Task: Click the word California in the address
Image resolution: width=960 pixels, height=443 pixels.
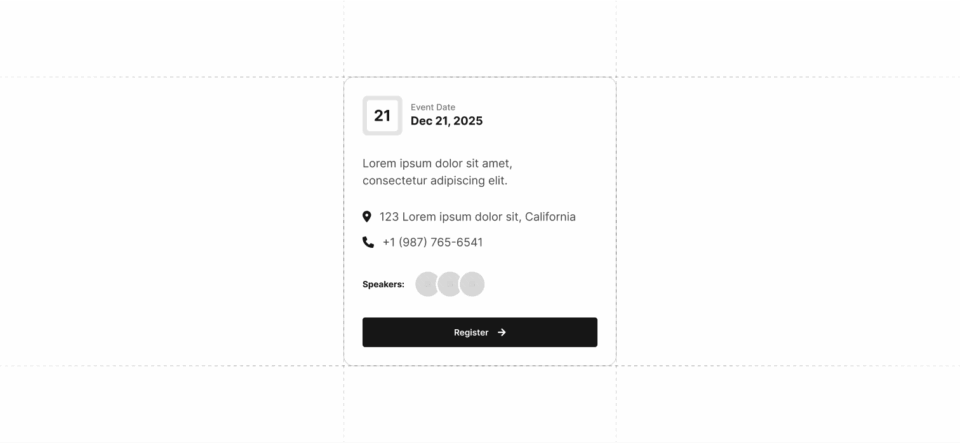Action: click(550, 217)
